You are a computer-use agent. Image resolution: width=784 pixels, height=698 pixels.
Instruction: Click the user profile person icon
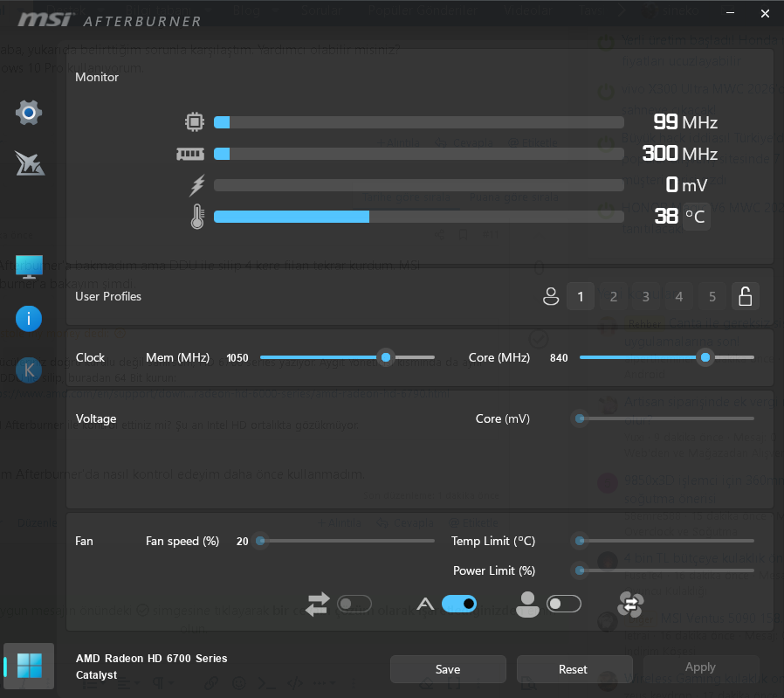[550, 297]
